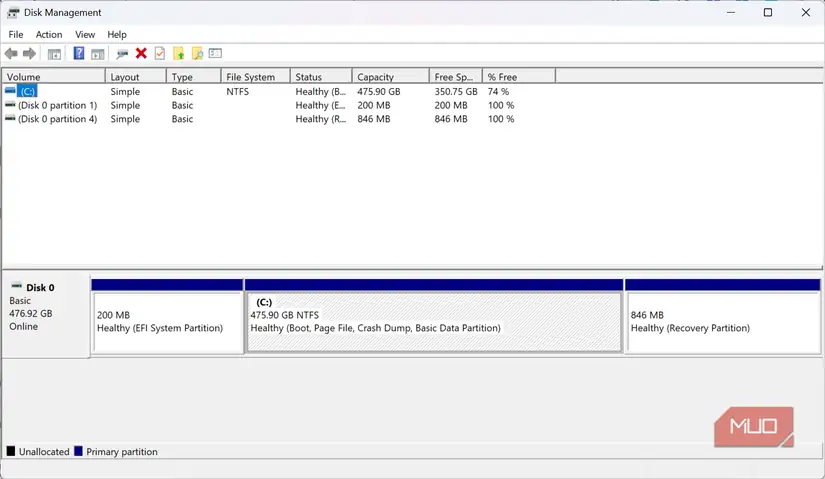825x479 pixels.
Task: Click the checklist settings toolbar icon
Action: coord(215,53)
